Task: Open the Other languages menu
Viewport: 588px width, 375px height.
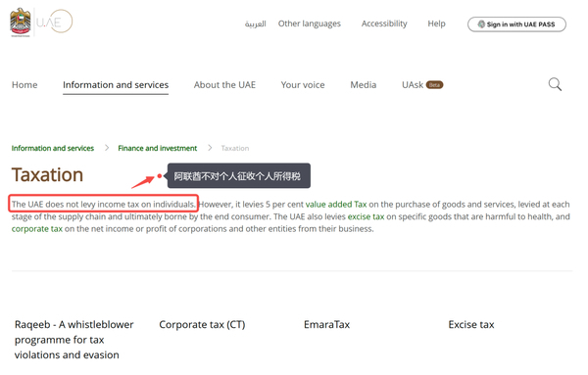Action: tap(310, 23)
